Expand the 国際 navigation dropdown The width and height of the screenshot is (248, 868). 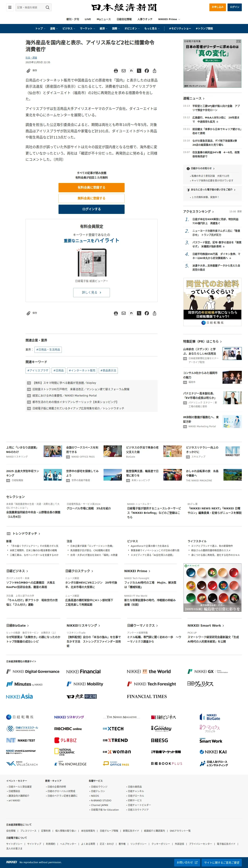[x=116, y=29]
